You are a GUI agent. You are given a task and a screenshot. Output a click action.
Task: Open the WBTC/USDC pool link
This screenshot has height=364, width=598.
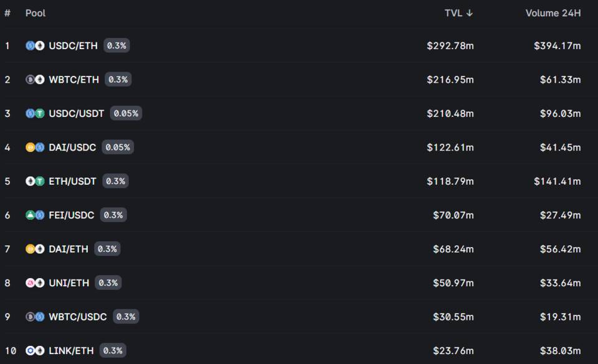78,317
